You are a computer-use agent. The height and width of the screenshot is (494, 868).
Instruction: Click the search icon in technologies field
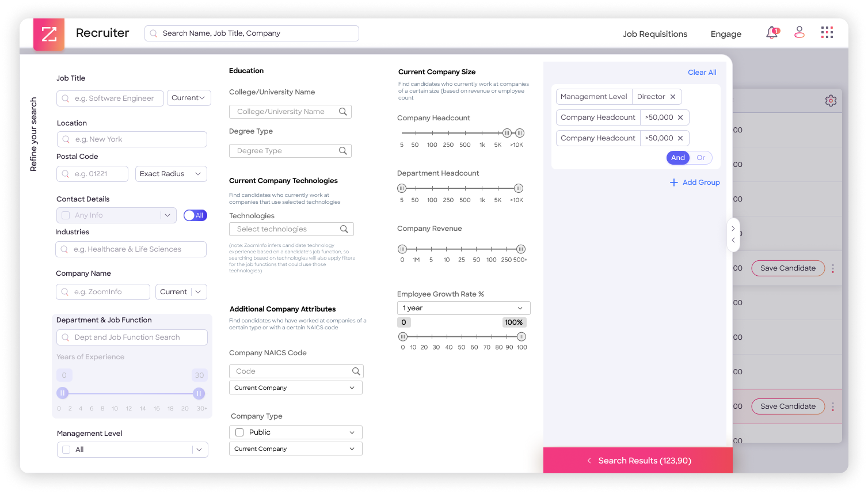[x=344, y=229]
